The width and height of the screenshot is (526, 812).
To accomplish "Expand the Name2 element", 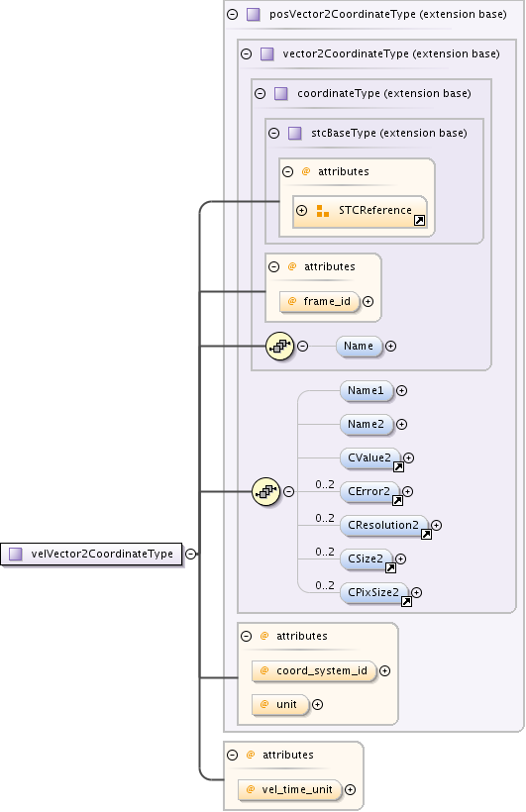I will tap(401, 425).
